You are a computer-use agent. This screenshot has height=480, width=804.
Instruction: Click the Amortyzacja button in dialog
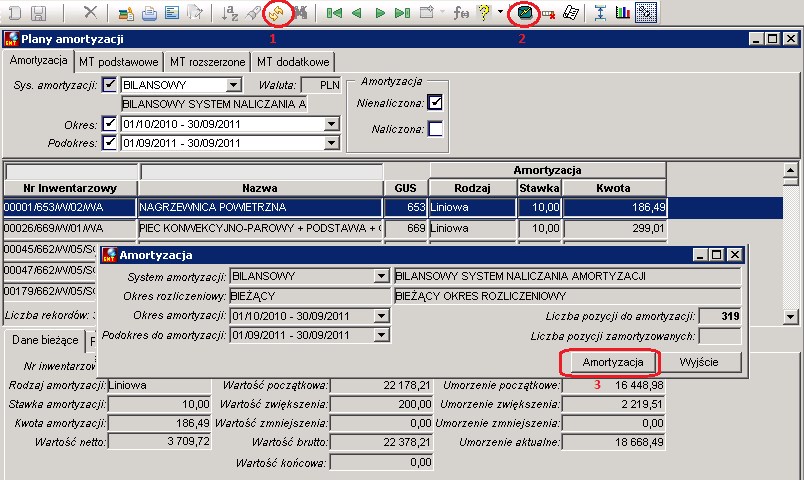(x=613, y=363)
